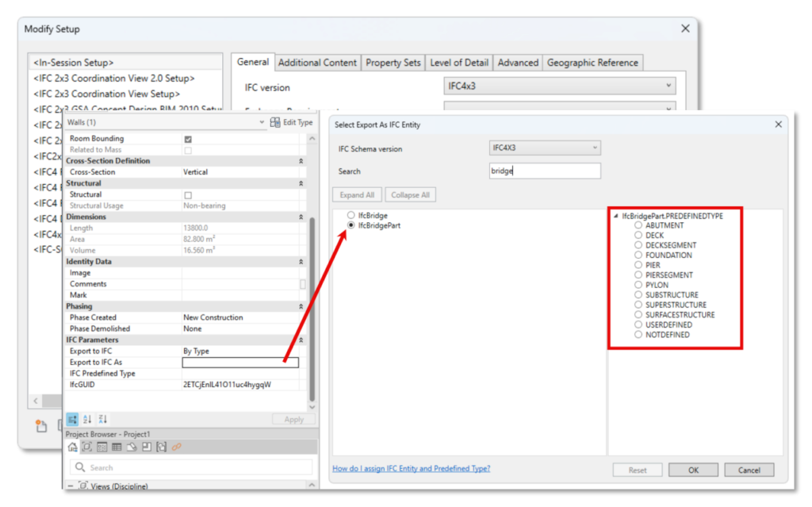Click the home icon in Project Browser toolbar
The width and height of the screenshot is (812, 507).
coord(73,447)
